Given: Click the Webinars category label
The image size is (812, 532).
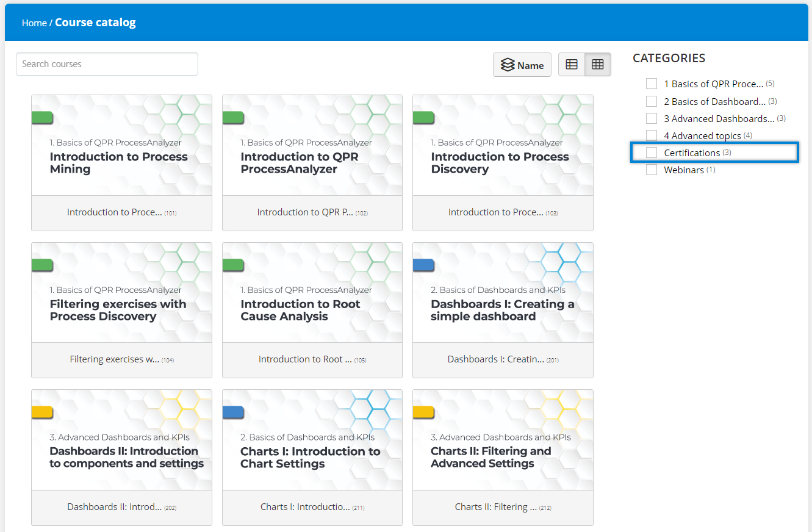Looking at the screenshot, I should (x=684, y=170).
